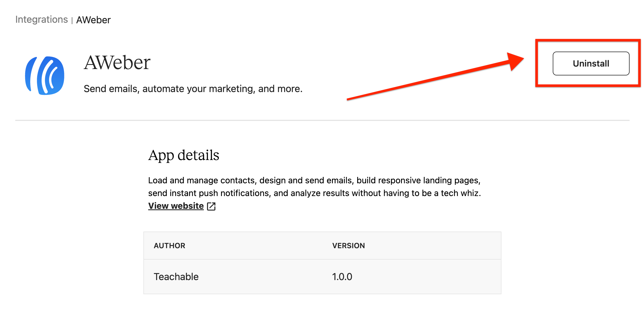Click the Uninstall button
The width and height of the screenshot is (644, 325).
pos(591,64)
